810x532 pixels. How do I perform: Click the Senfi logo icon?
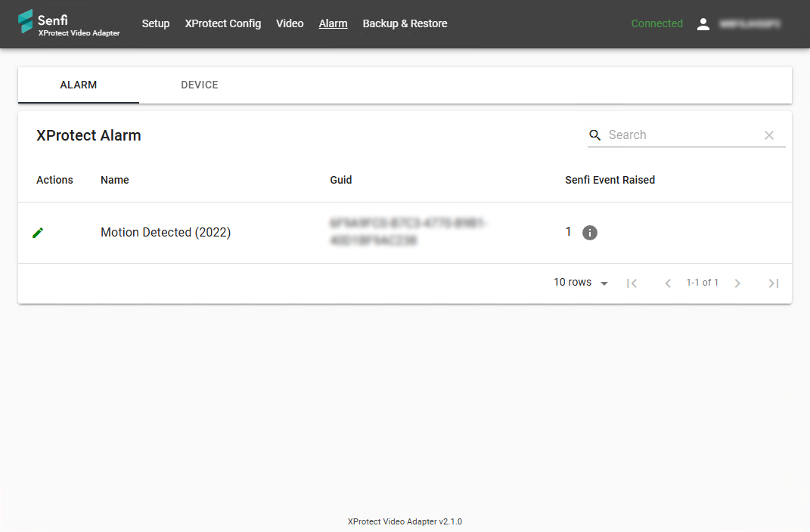click(x=26, y=23)
